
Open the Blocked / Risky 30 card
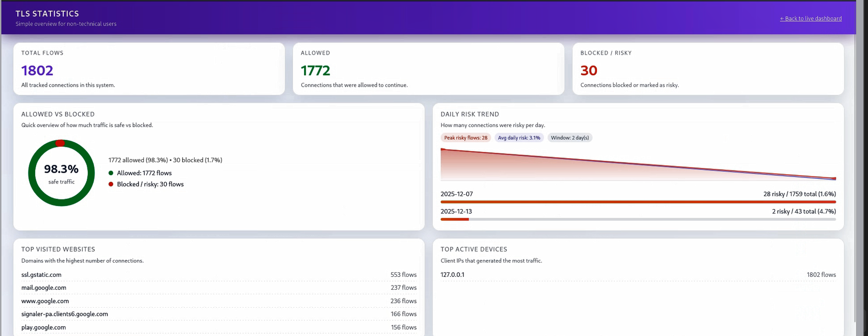[707, 69]
